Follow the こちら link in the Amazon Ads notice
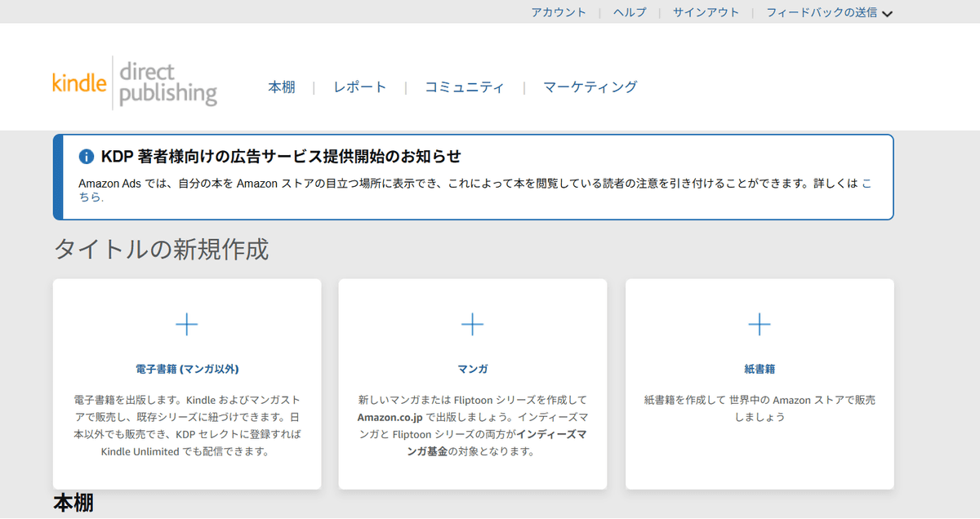 click(x=866, y=184)
